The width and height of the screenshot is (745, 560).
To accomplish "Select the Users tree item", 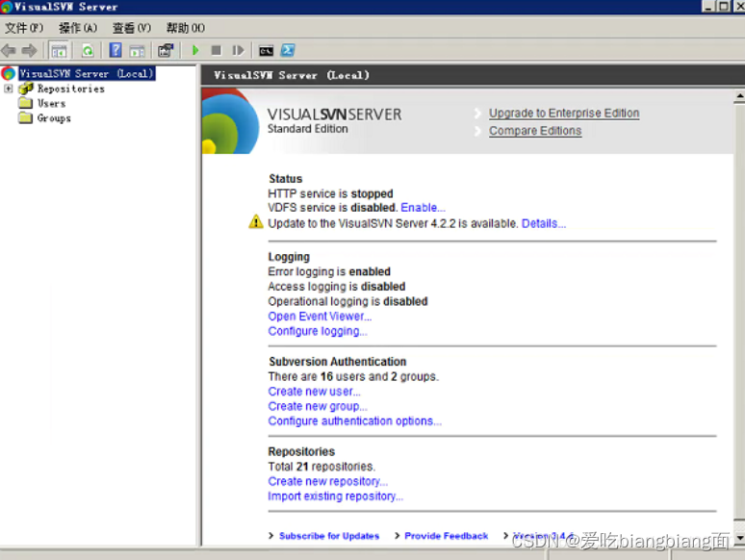I will 51,104.
